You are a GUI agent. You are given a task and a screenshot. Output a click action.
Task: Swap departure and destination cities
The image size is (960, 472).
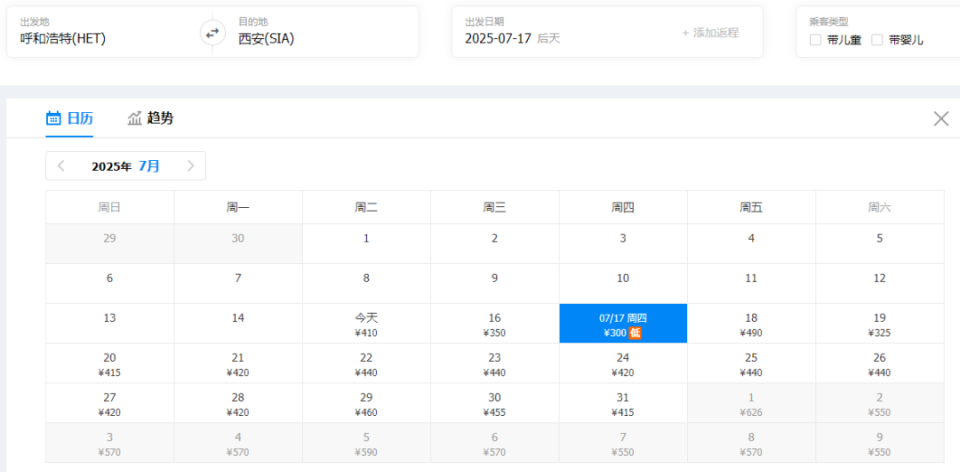pyautogui.click(x=212, y=33)
